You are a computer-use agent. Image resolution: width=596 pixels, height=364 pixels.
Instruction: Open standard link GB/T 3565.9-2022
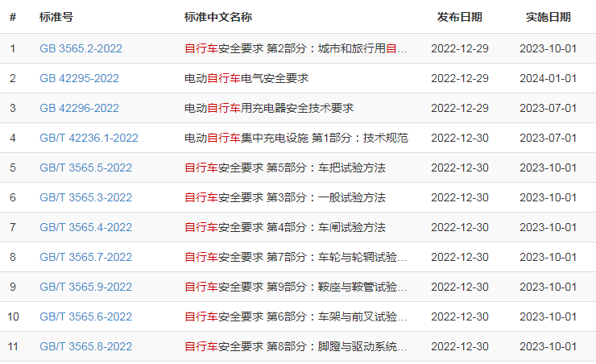click(85, 287)
